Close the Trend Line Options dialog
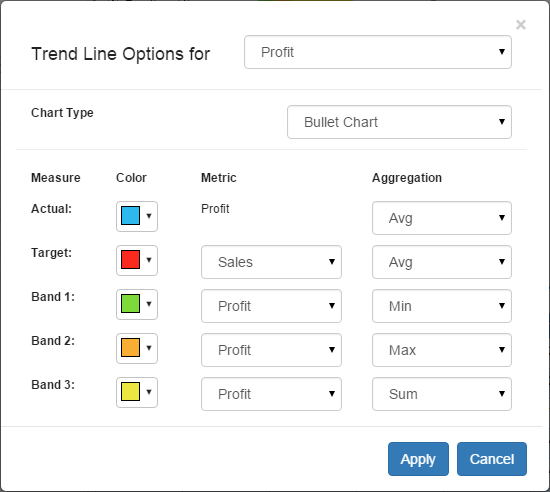The image size is (550, 492). (x=521, y=25)
